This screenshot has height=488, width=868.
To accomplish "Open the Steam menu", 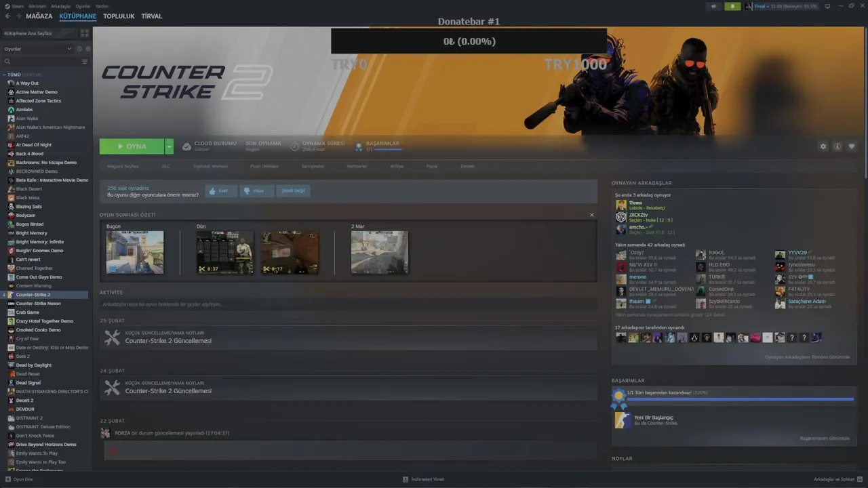I will point(15,6).
